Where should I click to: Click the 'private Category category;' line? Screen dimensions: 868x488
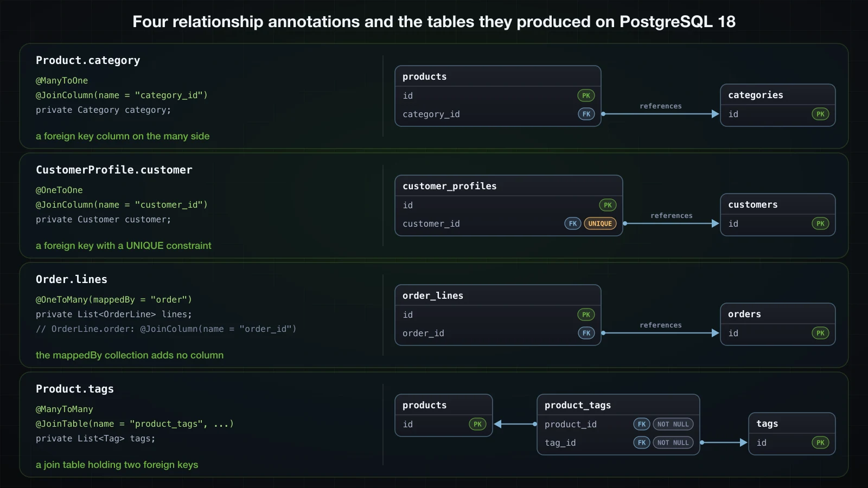point(103,110)
